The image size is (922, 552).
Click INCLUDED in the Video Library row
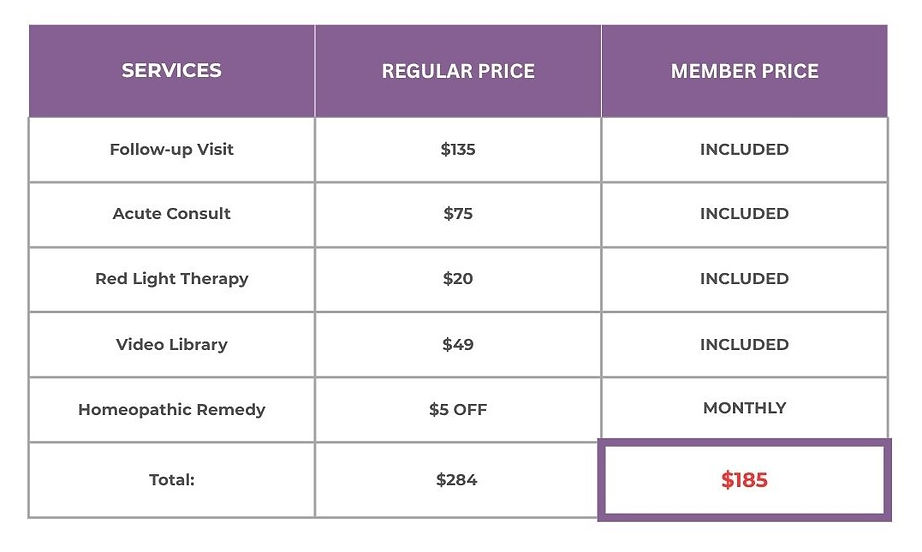(744, 345)
